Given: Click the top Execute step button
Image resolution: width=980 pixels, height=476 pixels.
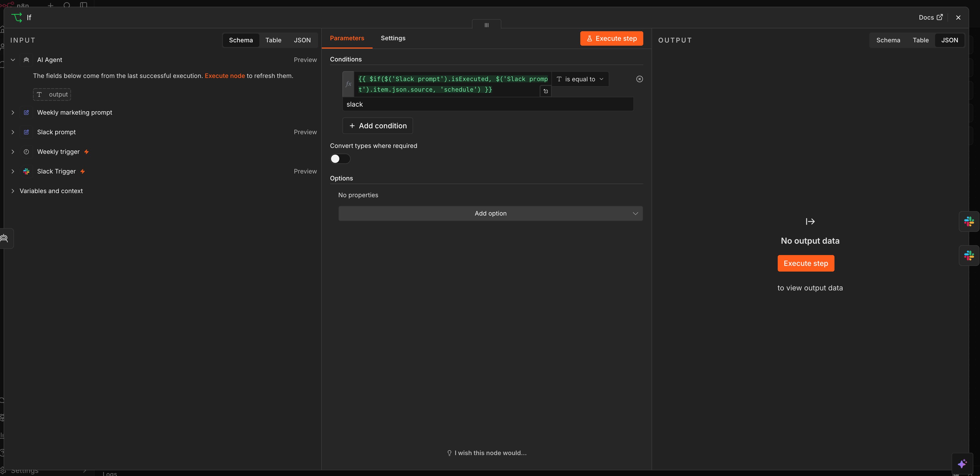Looking at the screenshot, I should point(612,38).
